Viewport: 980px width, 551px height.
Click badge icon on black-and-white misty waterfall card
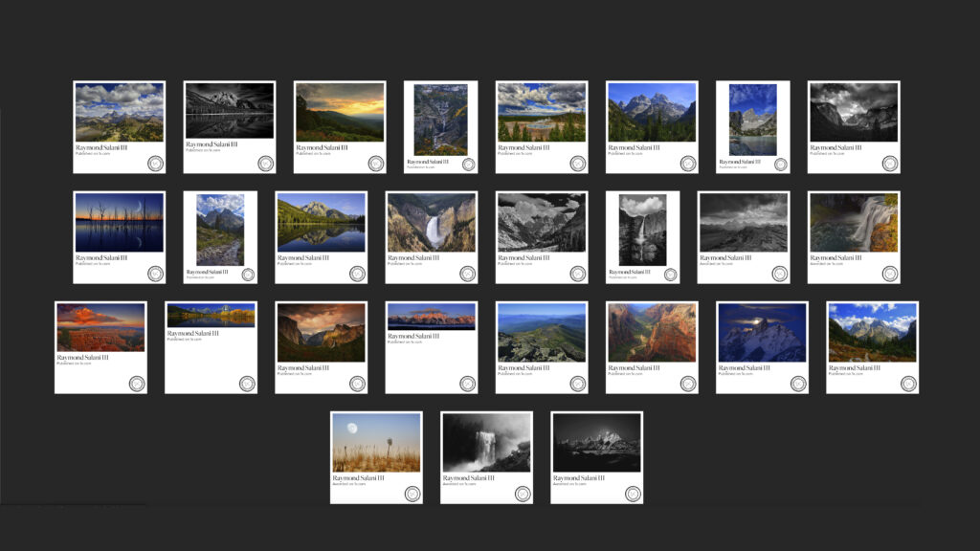pyautogui.click(x=523, y=494)
